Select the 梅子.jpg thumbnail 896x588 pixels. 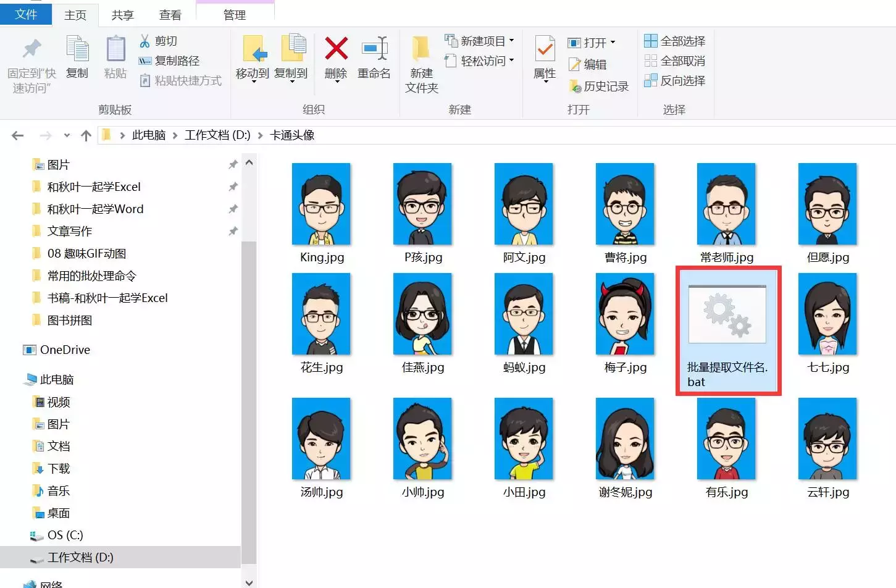pyautogui.click(x=625, y=314)
